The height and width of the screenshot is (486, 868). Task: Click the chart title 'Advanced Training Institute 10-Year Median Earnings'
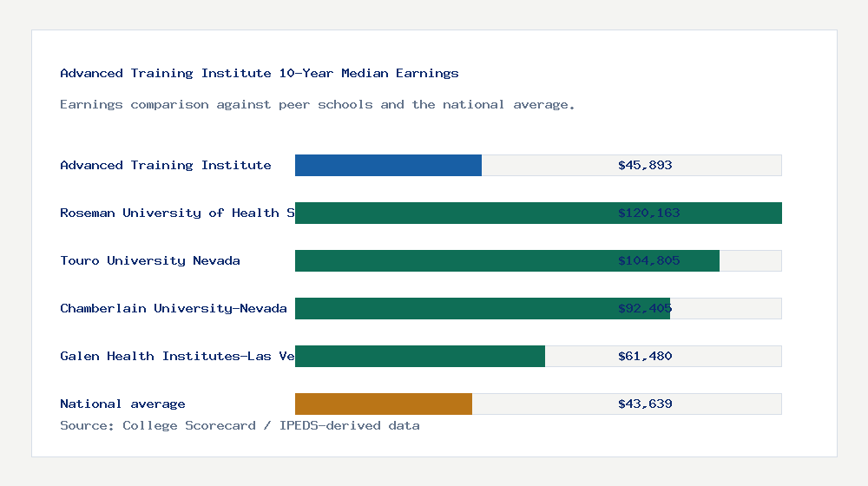click(259, 73)
